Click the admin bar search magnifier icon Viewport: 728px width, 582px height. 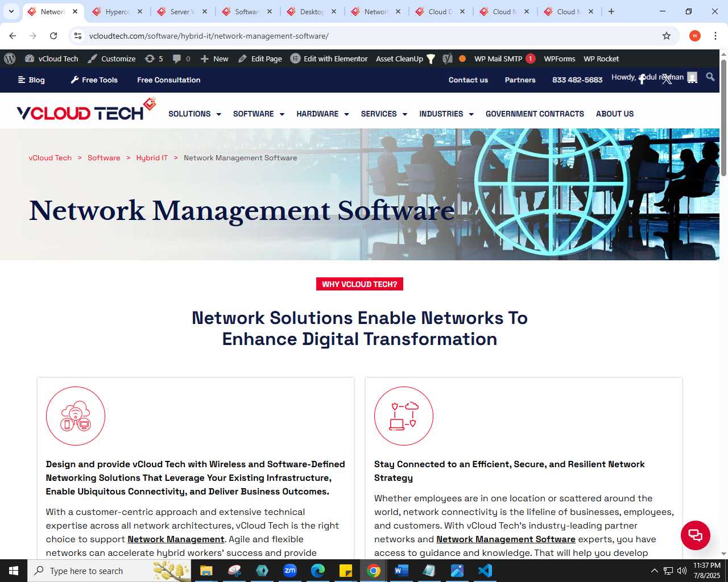coord(710,77)
